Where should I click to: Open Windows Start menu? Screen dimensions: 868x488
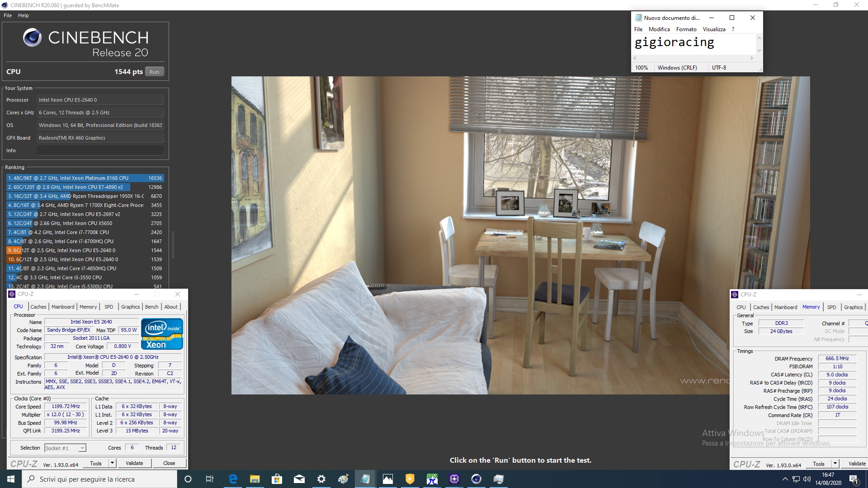(x=11, y=479)
